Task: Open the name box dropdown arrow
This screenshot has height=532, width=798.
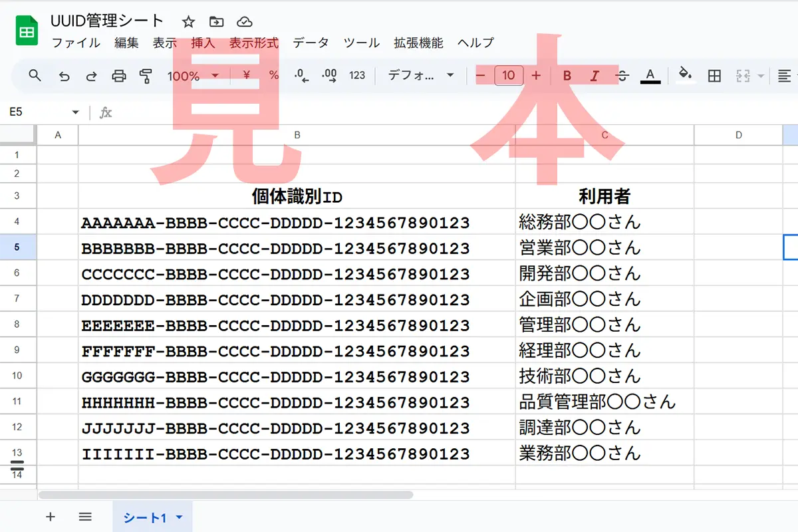Action: [x=75, y=112]
